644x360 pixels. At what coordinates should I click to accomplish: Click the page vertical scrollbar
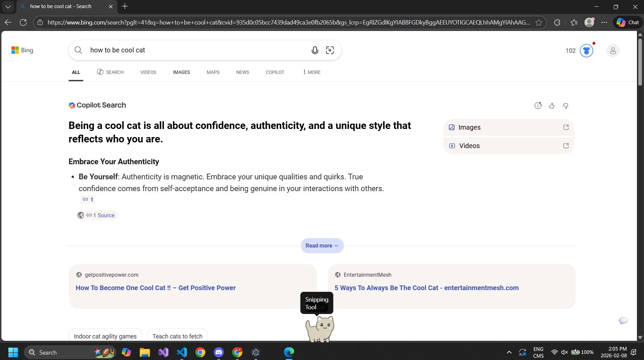click(640, 62)
